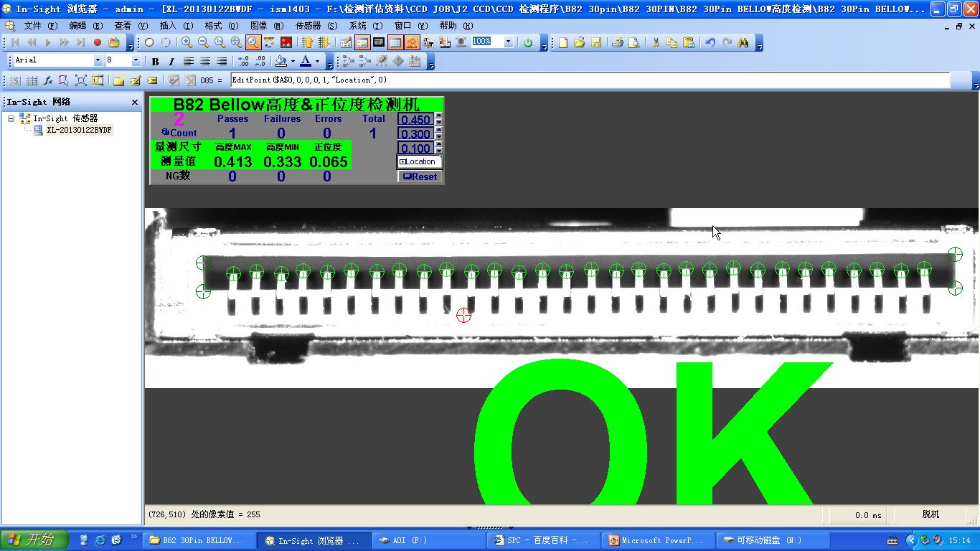Click the cancel formula X icon

[x=190, y=80]
